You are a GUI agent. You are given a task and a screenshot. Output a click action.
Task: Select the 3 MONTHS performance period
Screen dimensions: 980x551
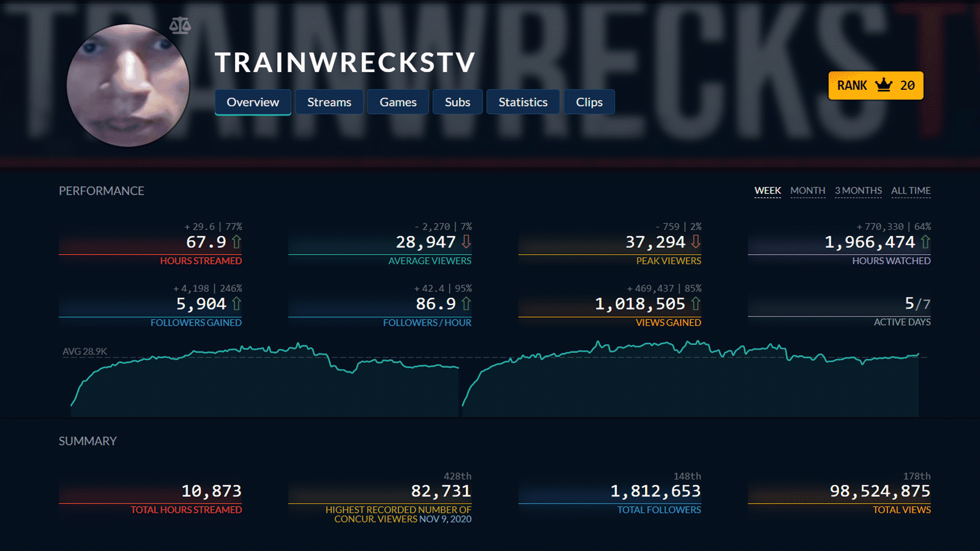pyautogui.click(x=858, y=191)
